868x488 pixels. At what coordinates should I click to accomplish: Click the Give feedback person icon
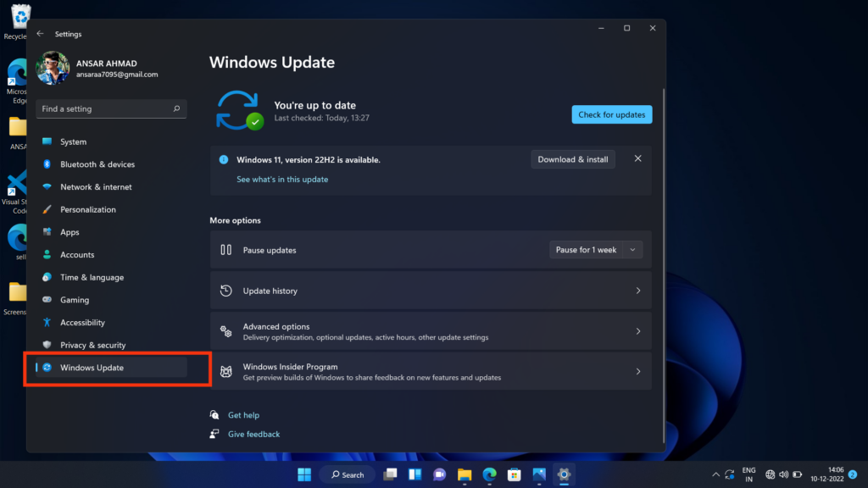tap(214, 434)
